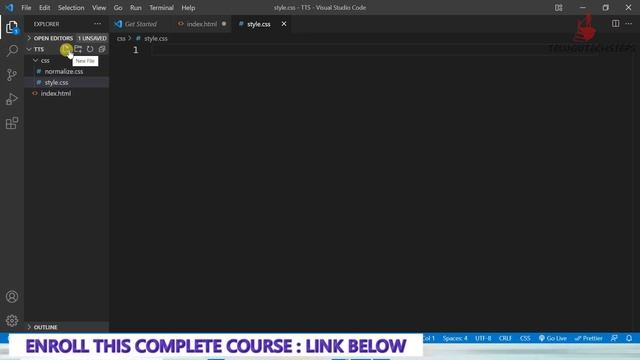The width and height of the screenshot is (640, 360).
Task: Change indentation Spaces: 4
Action: click(x=455, y=338)
